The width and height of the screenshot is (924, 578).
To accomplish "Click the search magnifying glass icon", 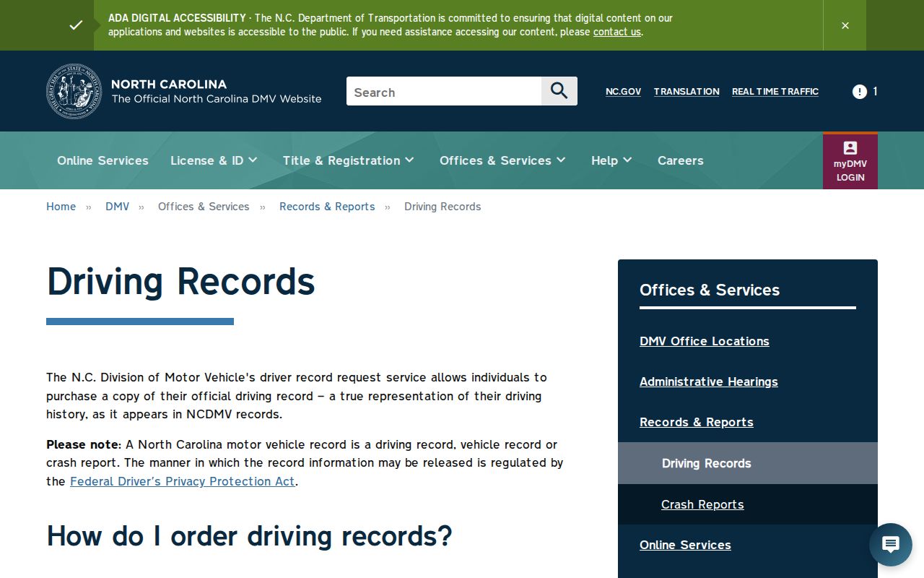I will [x=559, y=91].
